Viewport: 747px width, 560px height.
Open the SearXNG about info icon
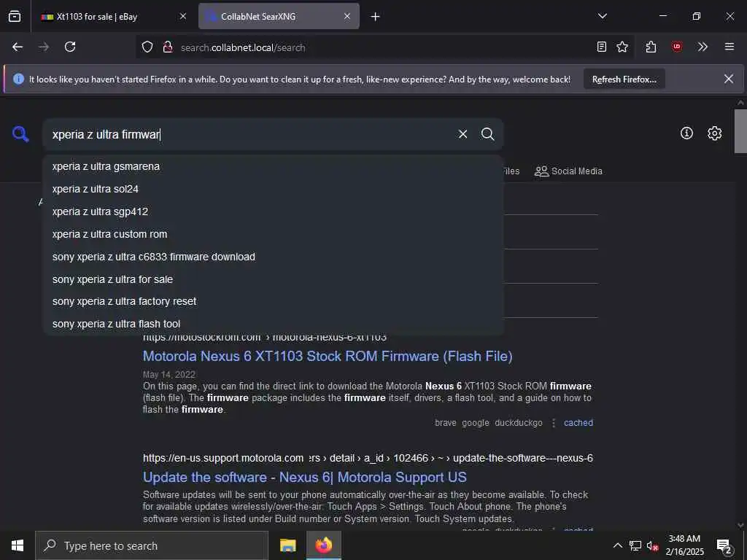point(686,133)
